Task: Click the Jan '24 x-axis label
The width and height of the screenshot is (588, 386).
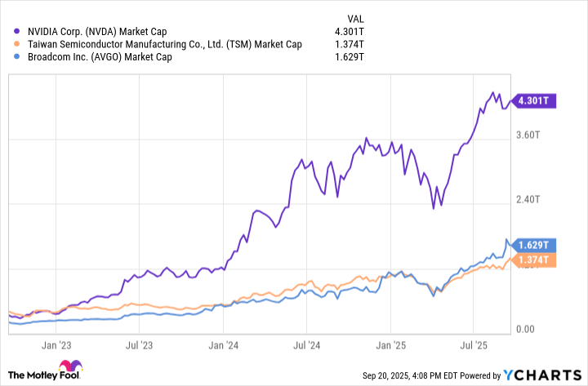Action: [223, 346]
